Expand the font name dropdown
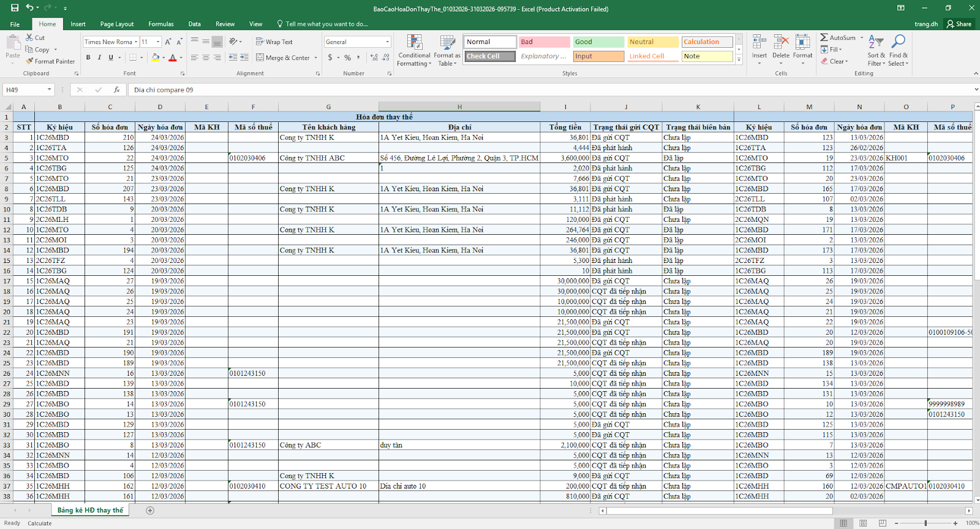The width and height of the screenshot is (980, 529). (x=136, y=42)
